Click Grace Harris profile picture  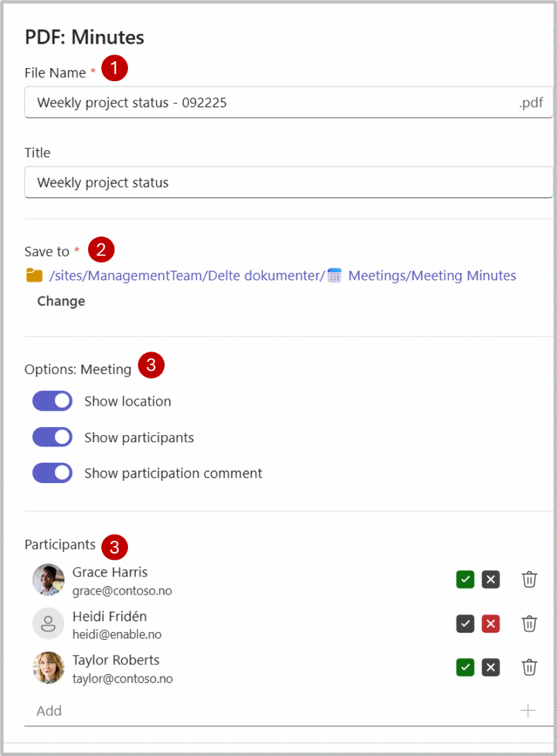48,580
